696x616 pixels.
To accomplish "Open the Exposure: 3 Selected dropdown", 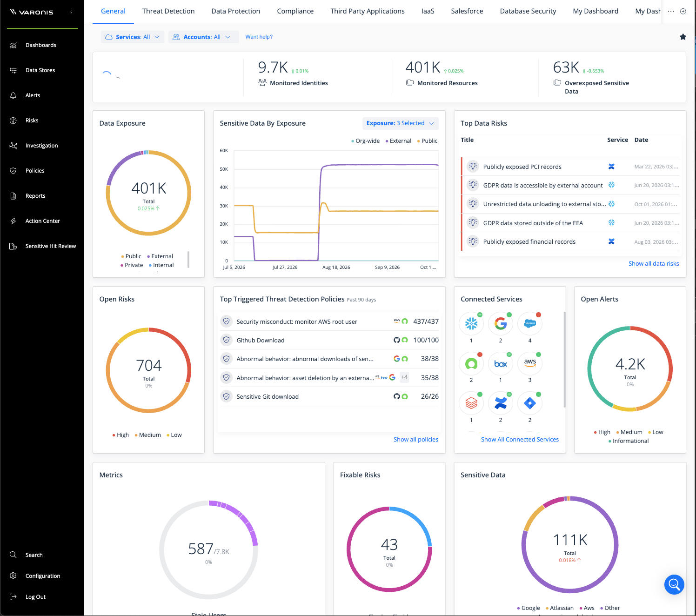I will point(400,123).
